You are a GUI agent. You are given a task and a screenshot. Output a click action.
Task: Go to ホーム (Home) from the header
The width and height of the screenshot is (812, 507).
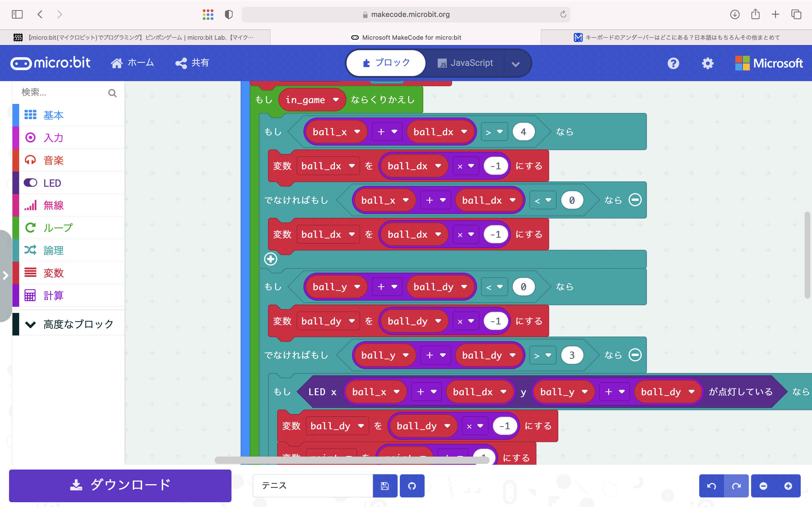click(133, 63)
